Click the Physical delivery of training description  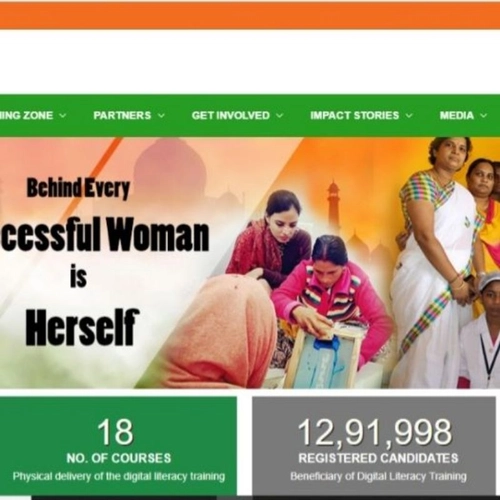click(119, 476)
